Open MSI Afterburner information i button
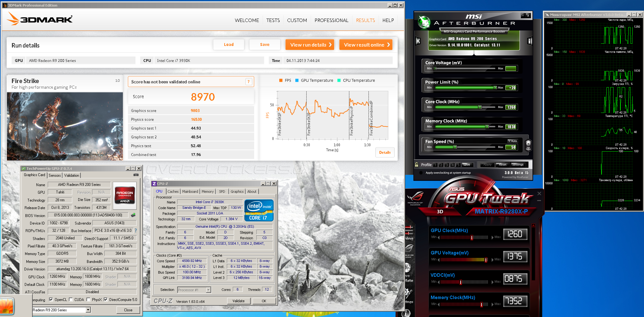The image size is (644, 317). (530, 41)
